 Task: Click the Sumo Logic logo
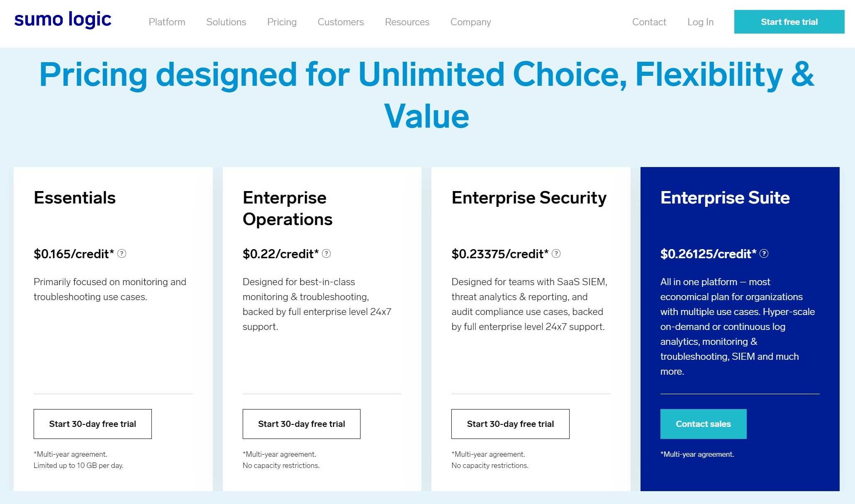(x=63, y=20)
